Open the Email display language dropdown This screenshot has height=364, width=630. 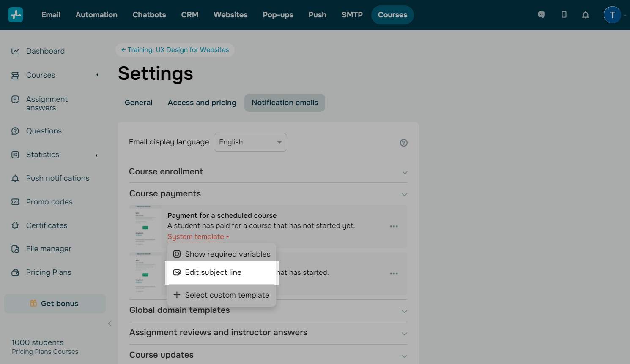tap(250, 142)
